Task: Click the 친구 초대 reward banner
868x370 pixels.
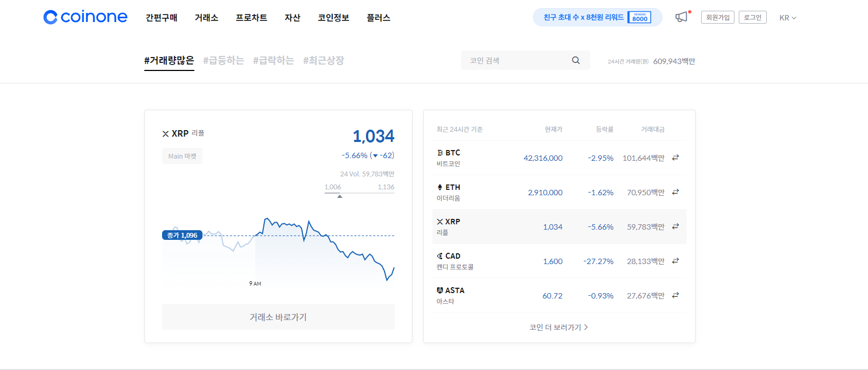Action: [x=598, y=17]
